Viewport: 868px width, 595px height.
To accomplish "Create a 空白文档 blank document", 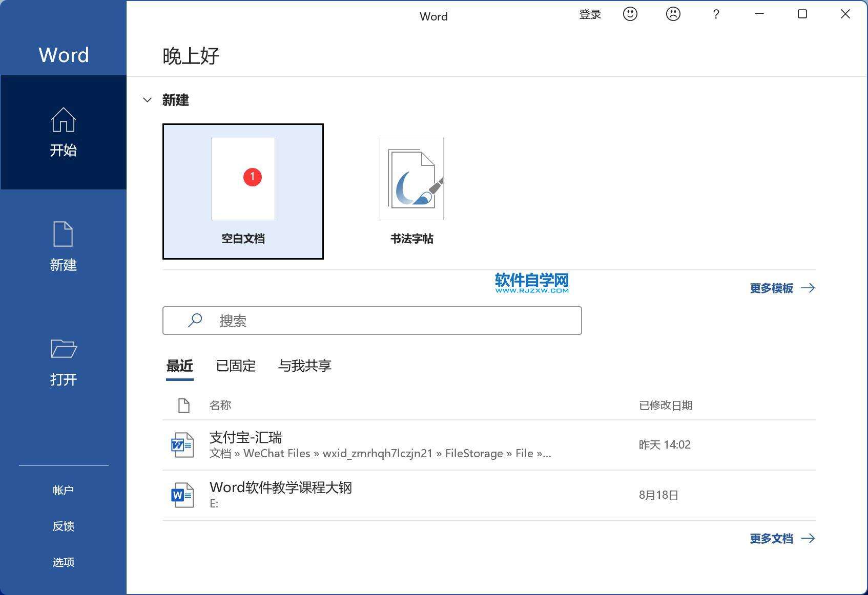I will click(243, 191).
